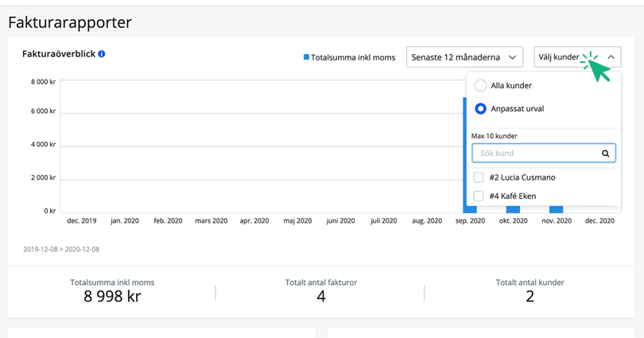Click the 2019-12-08 > 2020-12-08 date range text
Image resolution: width=644 pixels, height=338 pixels.
[61, 249]
